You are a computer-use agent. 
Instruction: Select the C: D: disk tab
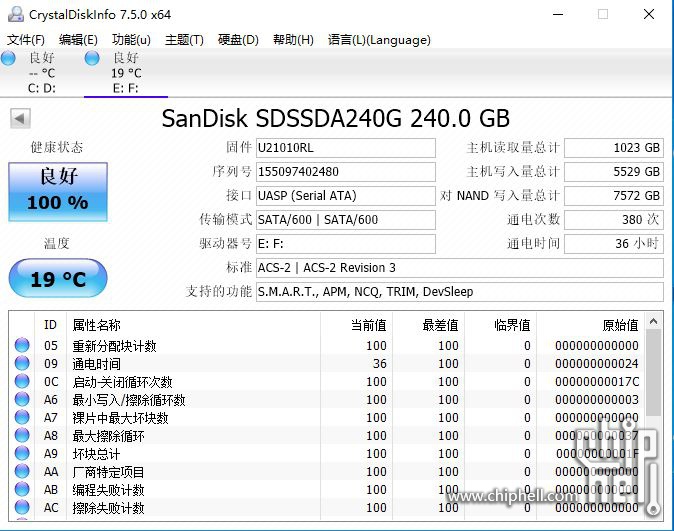pos(42,73)
